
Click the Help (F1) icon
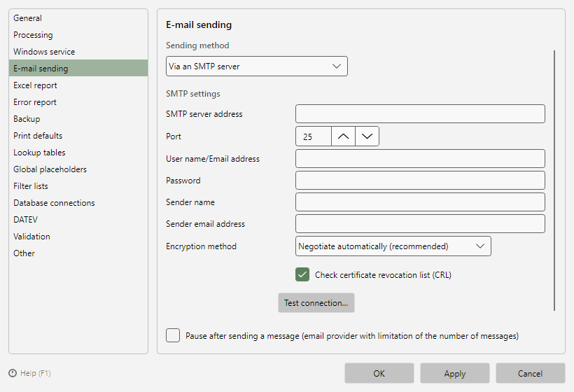[13, 373]
